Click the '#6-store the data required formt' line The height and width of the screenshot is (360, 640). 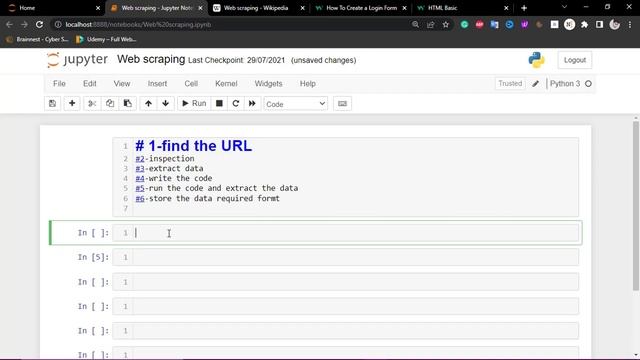pos(207,198)
